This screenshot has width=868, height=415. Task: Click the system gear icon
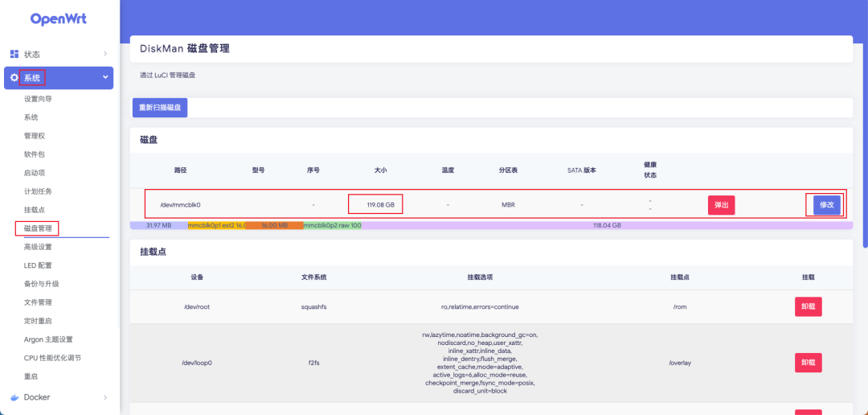pos(14,78)
